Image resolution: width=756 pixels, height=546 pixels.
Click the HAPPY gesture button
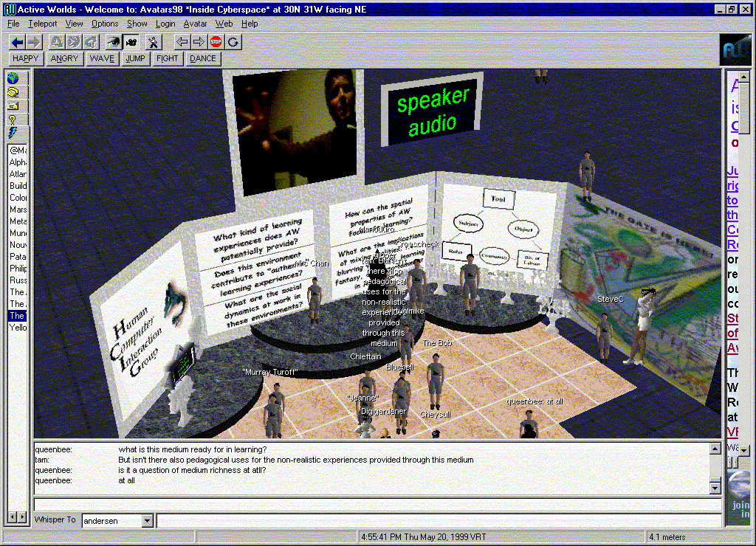tap(26, 59)
